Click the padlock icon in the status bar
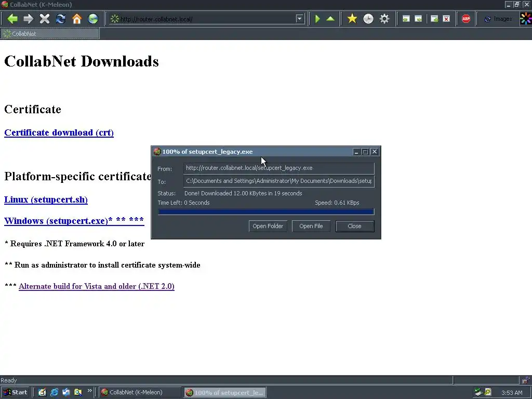The image size is (532, 399). pos(526,380)
